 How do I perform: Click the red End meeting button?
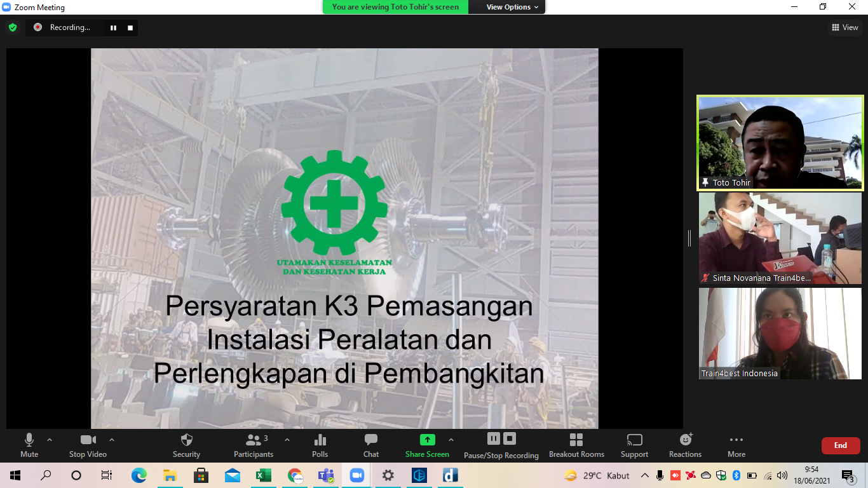pyautogui.click(x=840, y=445)
